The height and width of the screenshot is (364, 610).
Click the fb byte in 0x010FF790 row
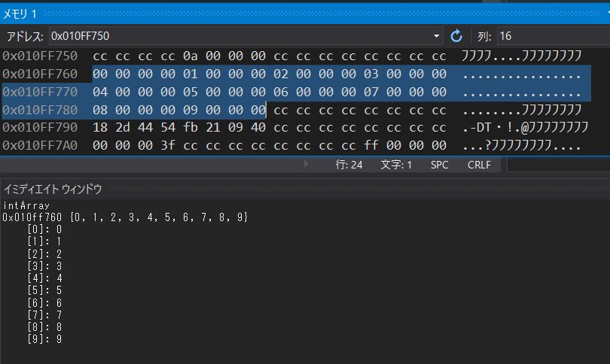191,127
